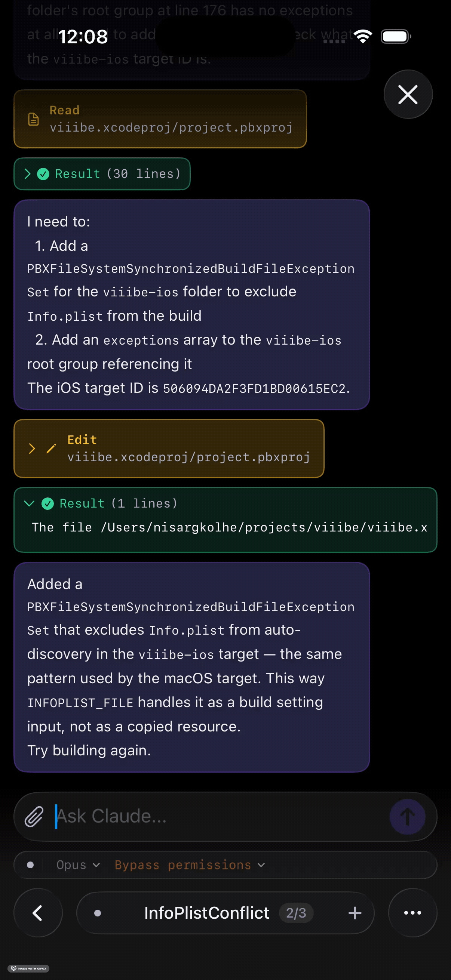Open the Opus model dropdown

78,865
